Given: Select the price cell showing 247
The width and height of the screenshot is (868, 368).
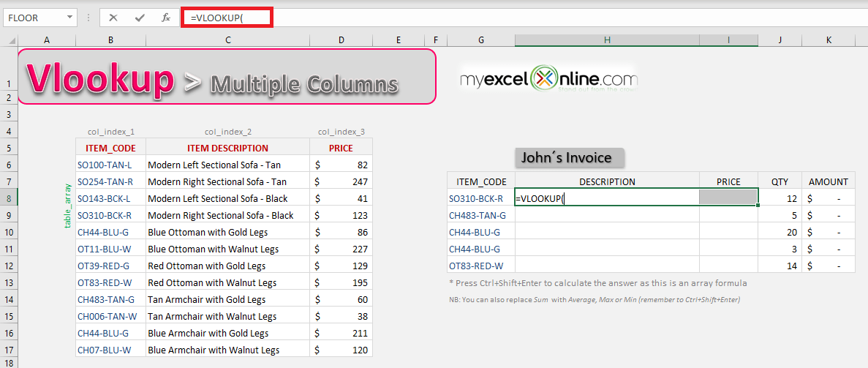Looking at the screenshot, I should click(341, 181).
